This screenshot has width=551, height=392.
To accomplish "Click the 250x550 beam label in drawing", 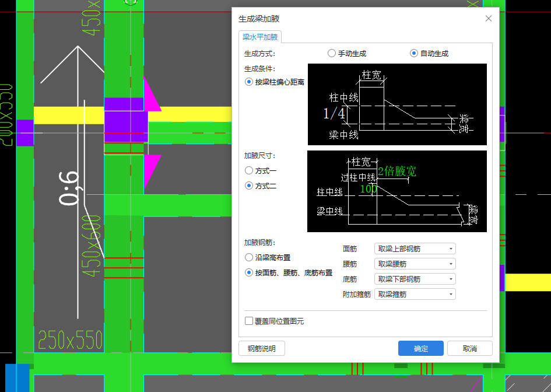I will click(71, 340).
